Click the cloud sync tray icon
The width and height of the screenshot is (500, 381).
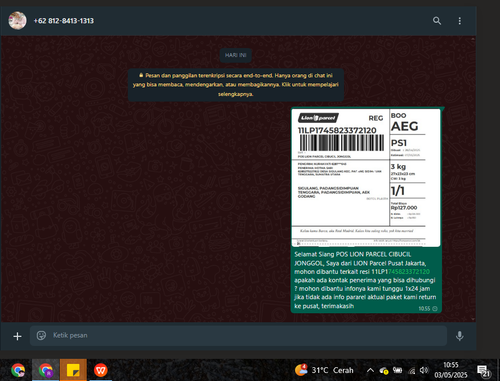(384, 370)
